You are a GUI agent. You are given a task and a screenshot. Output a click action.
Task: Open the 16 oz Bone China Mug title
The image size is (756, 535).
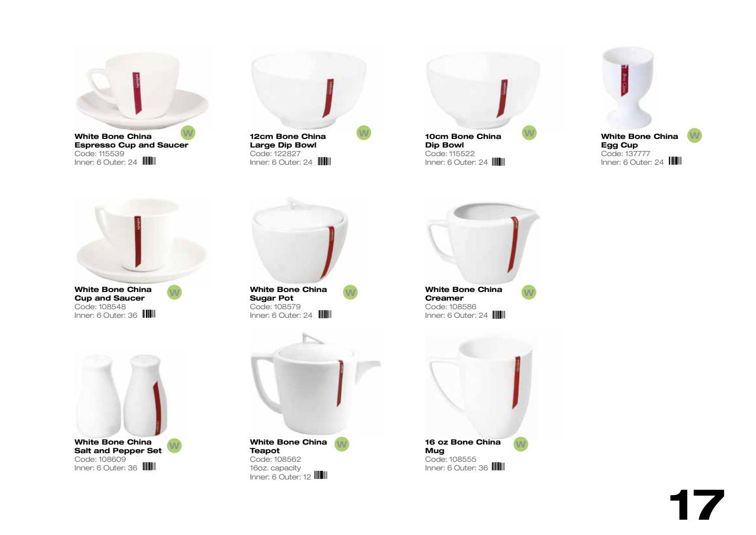point(463,446)
